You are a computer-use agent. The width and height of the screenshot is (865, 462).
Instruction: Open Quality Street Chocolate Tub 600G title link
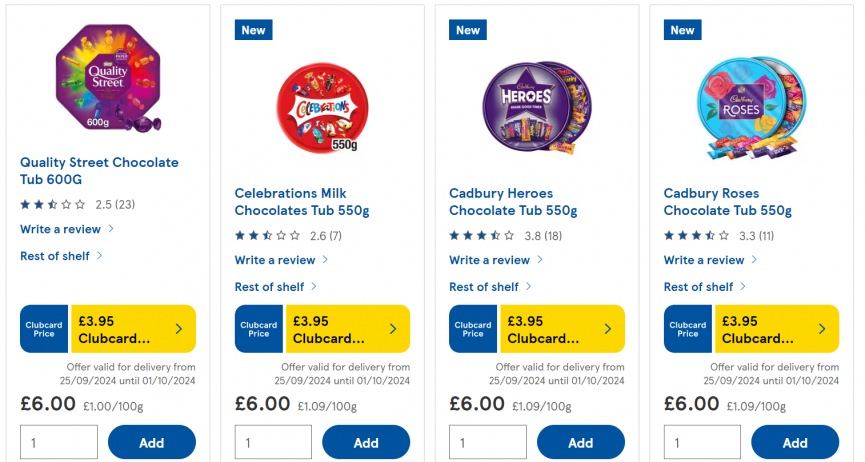[99, 171]
